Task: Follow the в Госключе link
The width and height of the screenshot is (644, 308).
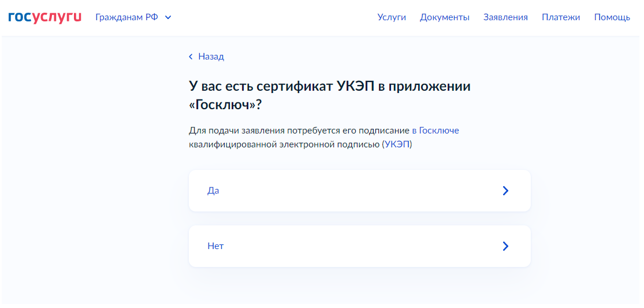Action: click(x=435, y=131)
